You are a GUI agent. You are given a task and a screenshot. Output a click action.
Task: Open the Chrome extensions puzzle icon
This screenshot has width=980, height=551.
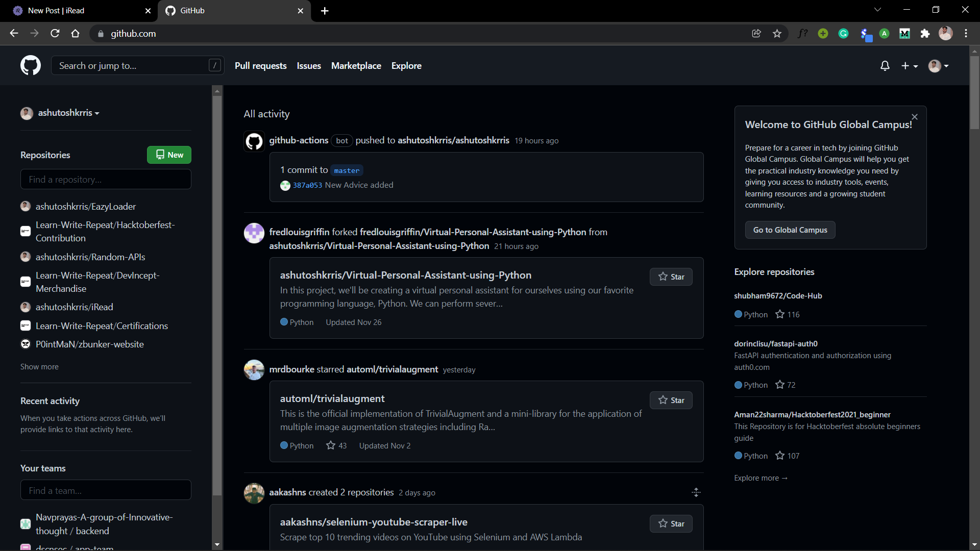point(925,34)
